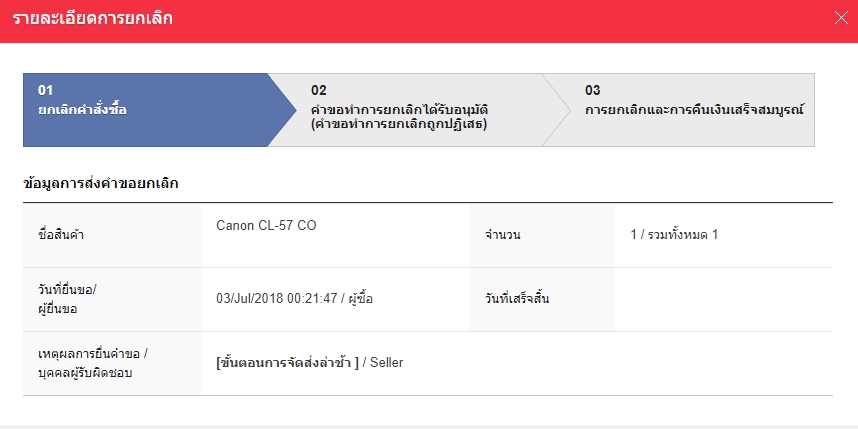Click the bold delayed shipping reason text

coord(287,362)
